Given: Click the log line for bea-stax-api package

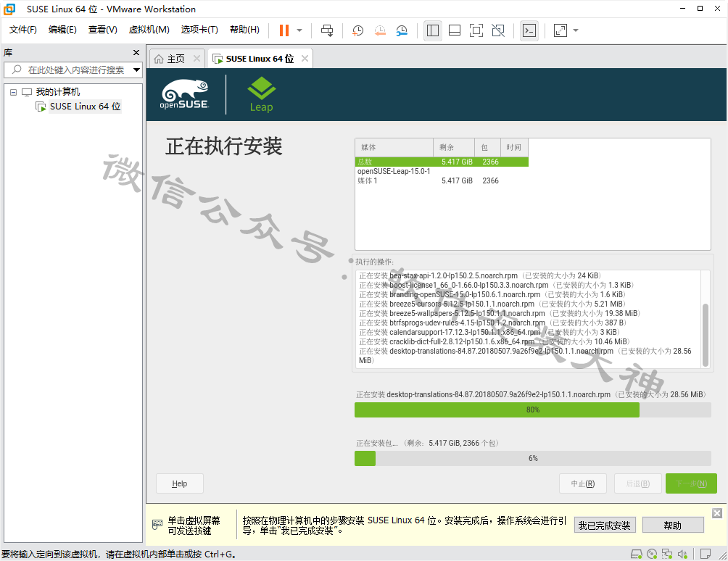Looking at the screenshot, I should [479, 275].
